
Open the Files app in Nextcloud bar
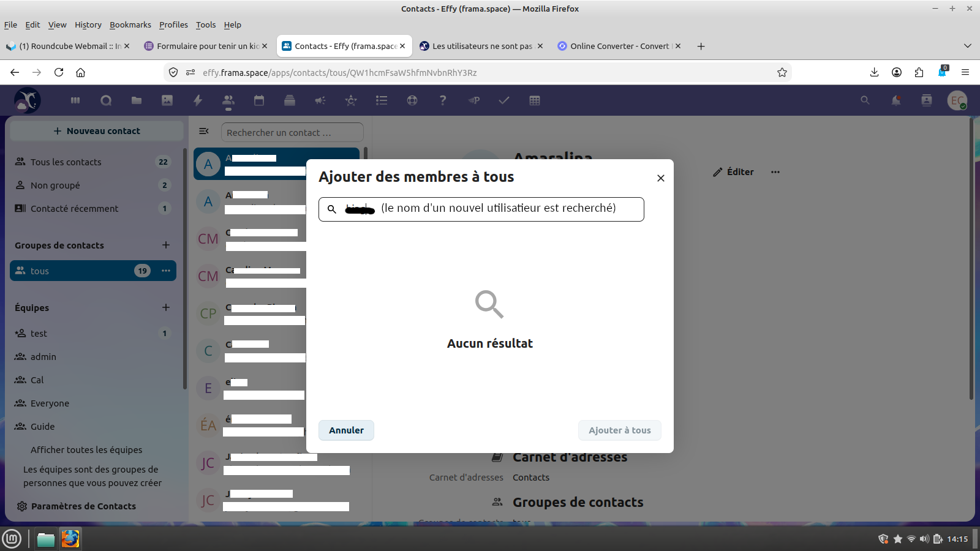tap(137, 100)
